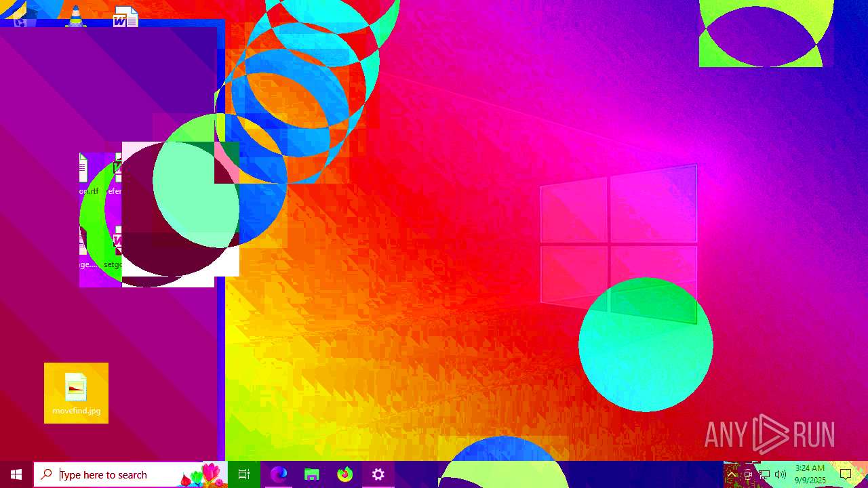Show hidden system tray icons
The image size is (868, 488).
[732, 474]
